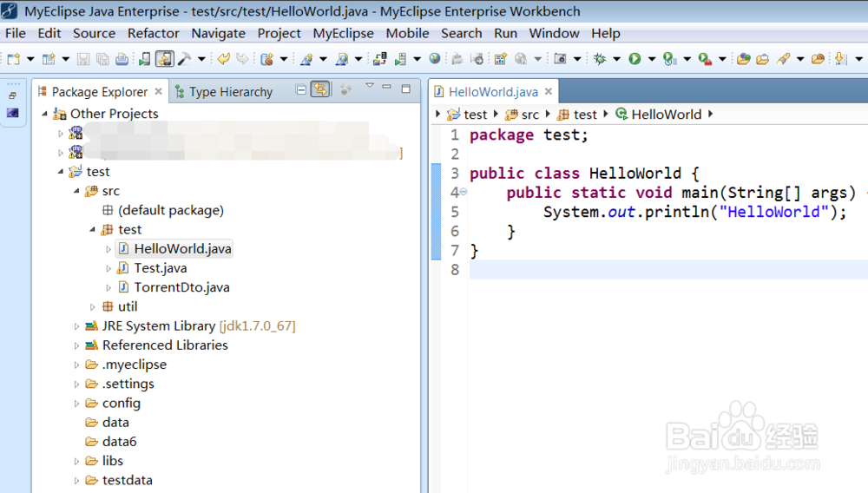
Task: Select the testdata folder
Action: [128, 480]
